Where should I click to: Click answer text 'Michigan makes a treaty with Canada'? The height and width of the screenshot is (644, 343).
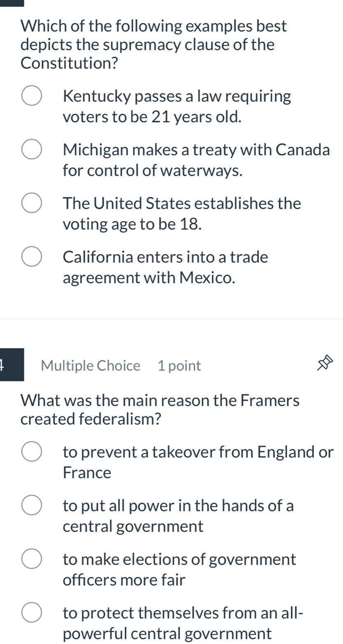pyautogui.click(x=196, y=160)
